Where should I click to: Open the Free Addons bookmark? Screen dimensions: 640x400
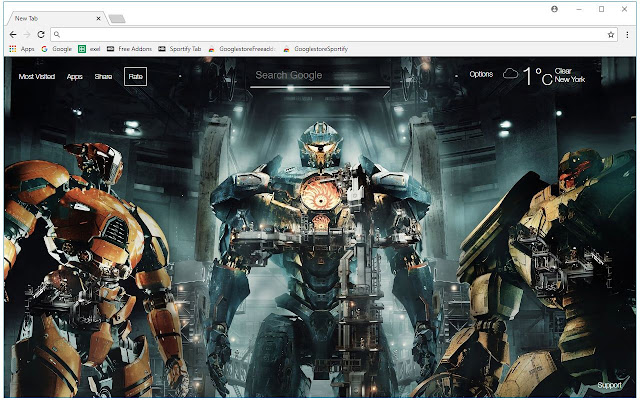click(x=129, y=49)
